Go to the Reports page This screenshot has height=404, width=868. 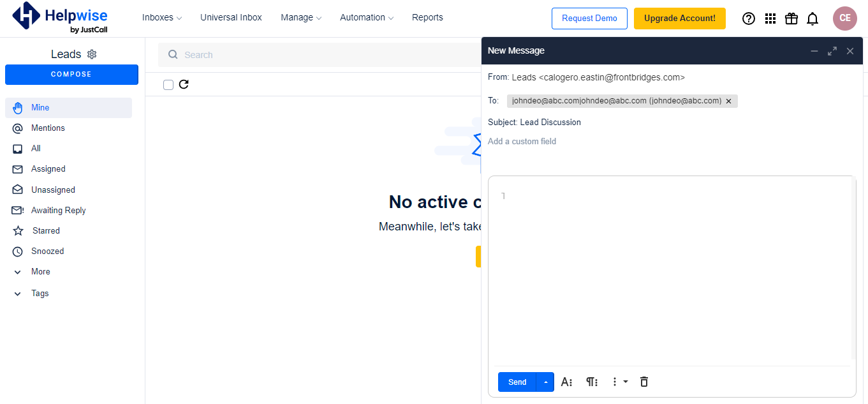427,17
